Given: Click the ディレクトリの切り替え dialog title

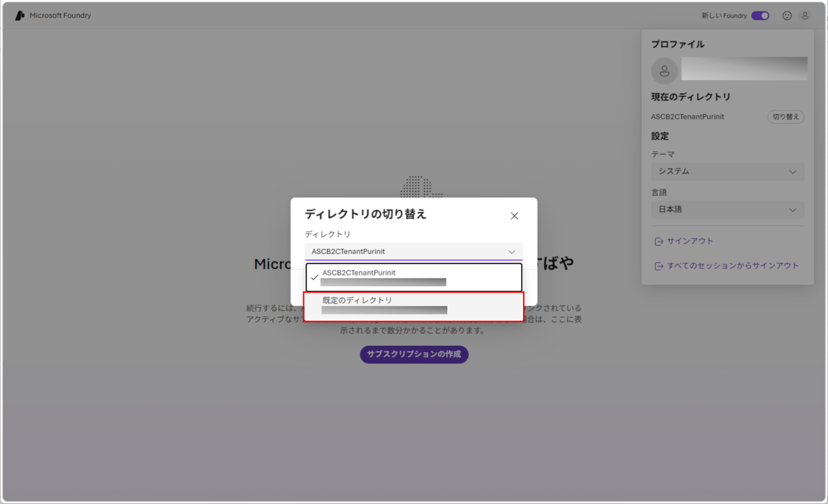Looking at the screenshot, I should (366, 214).
